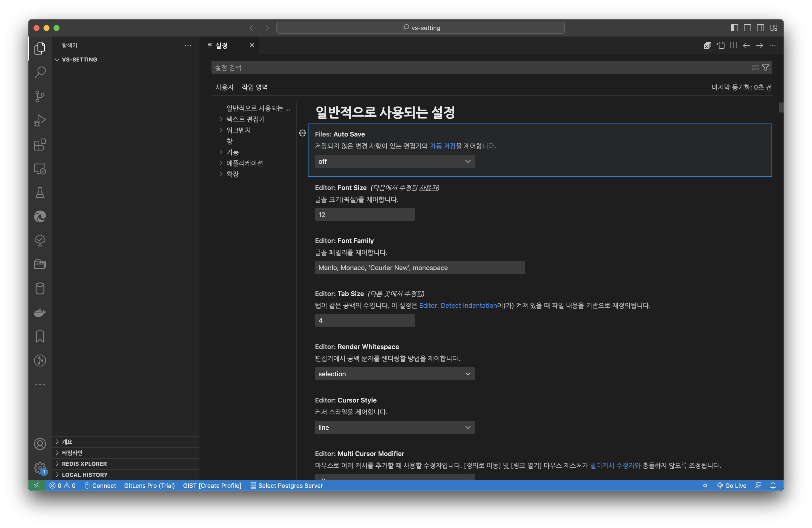Click the settings filter funnel icon
812x528 pixels.
(x=765, y=67)
